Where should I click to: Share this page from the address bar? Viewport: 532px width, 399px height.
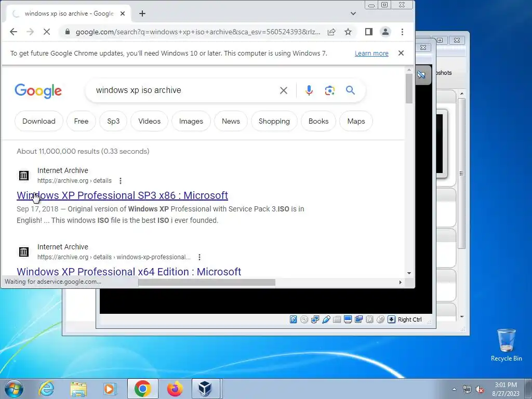click(331, 32)
